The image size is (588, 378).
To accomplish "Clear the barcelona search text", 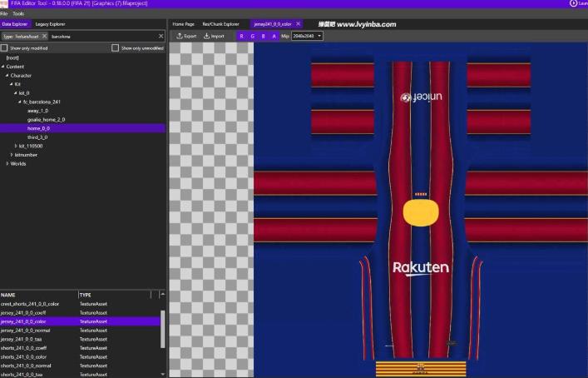I will pos(161,36).
